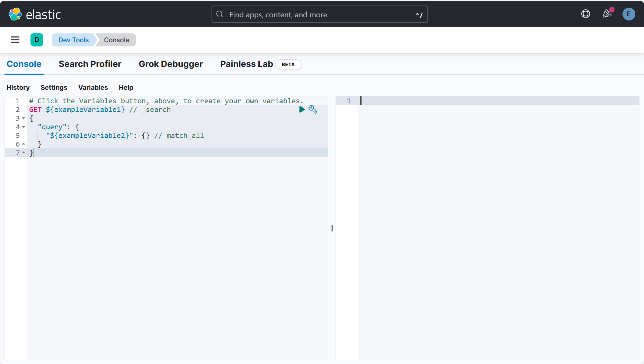Open the Variables panel
The width and height of the screenshot is (644, 364).
93,87
